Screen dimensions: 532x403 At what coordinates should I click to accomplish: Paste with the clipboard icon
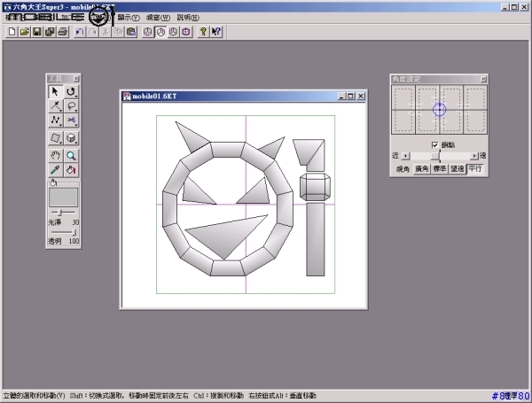131,32
